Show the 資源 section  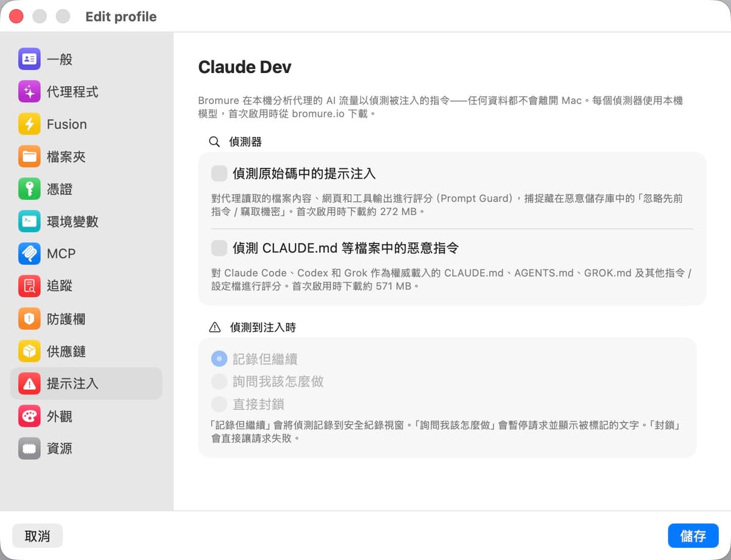(x=87, y=449)
